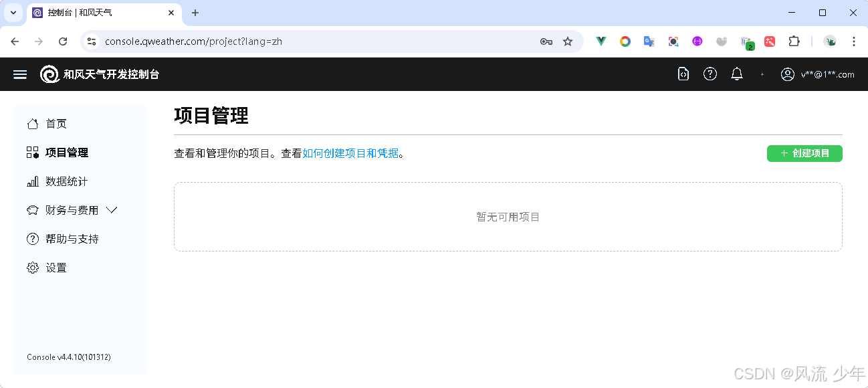Click the bar chart icon beside 数据统计
868x388 pixels.
tap(32, 181)
